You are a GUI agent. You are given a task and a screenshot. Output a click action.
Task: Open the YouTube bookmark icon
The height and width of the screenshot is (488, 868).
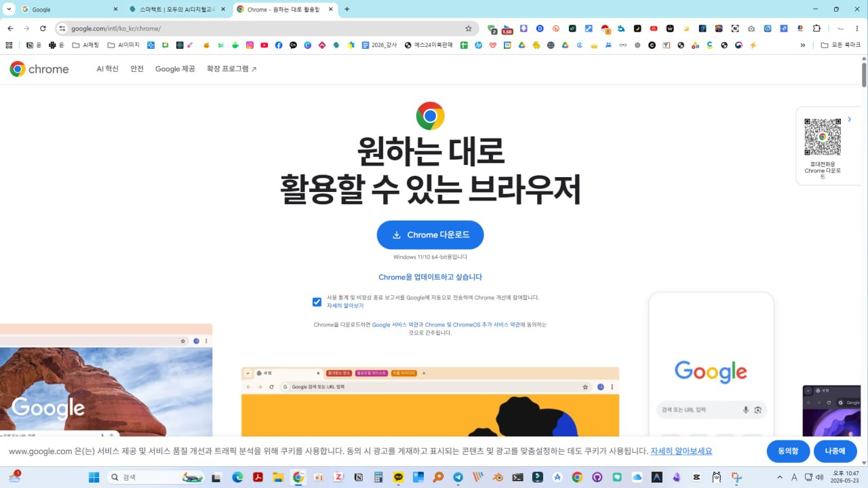[264, 45]
